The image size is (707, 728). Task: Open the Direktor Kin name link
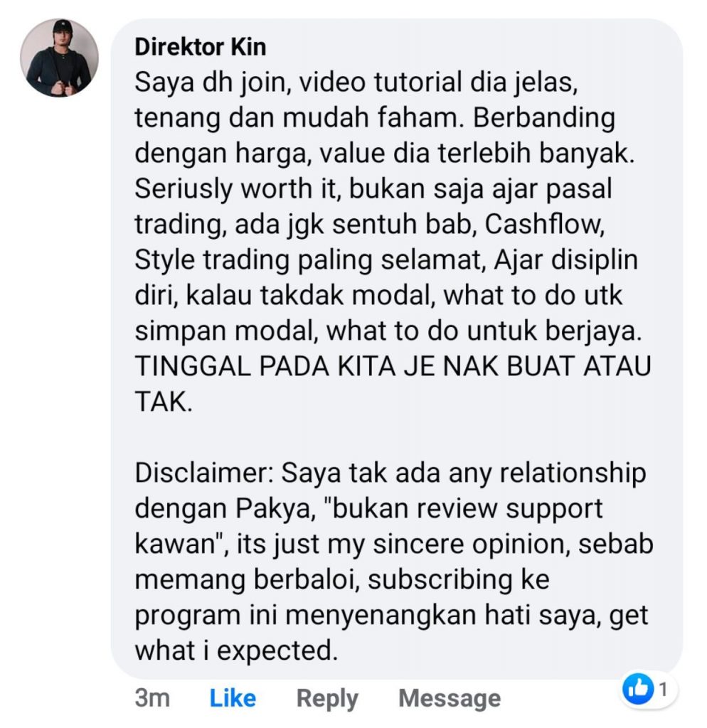(200, 48)
